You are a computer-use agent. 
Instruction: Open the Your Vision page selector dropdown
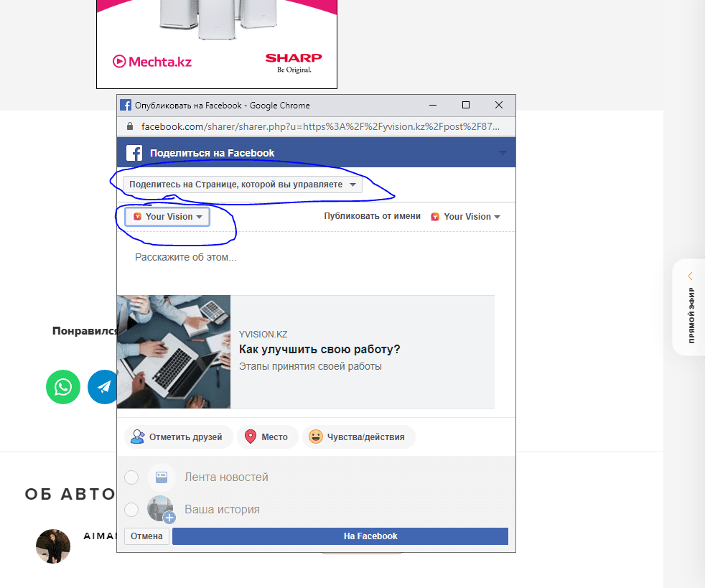point(167,217)
